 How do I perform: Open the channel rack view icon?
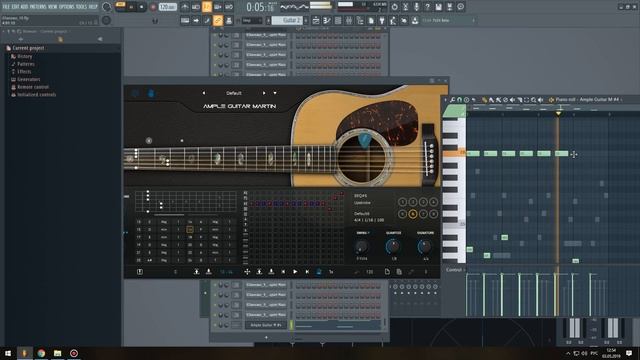click(338, 20)
